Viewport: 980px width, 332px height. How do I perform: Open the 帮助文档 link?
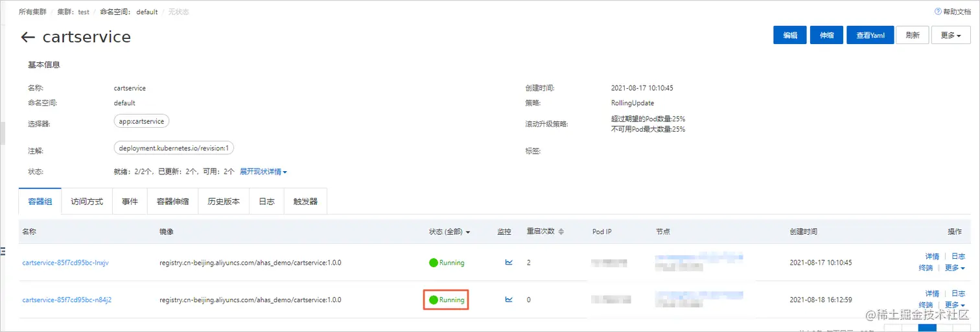point(957,12)
